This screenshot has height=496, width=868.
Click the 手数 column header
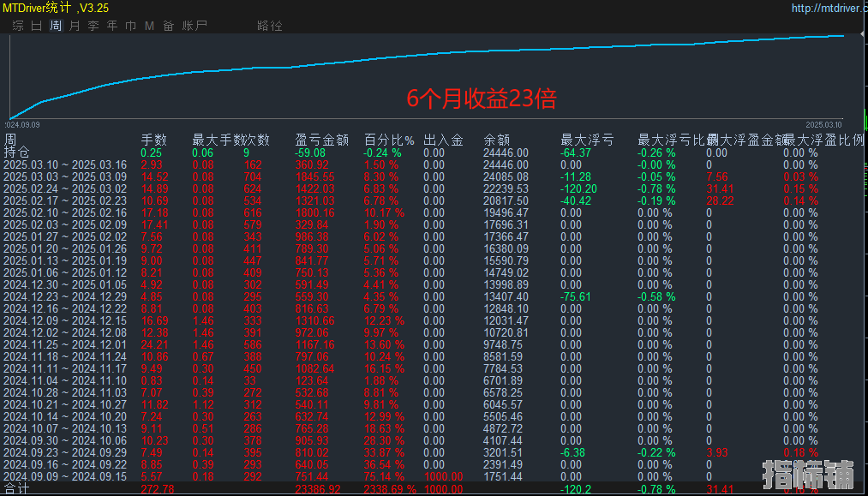153,140
